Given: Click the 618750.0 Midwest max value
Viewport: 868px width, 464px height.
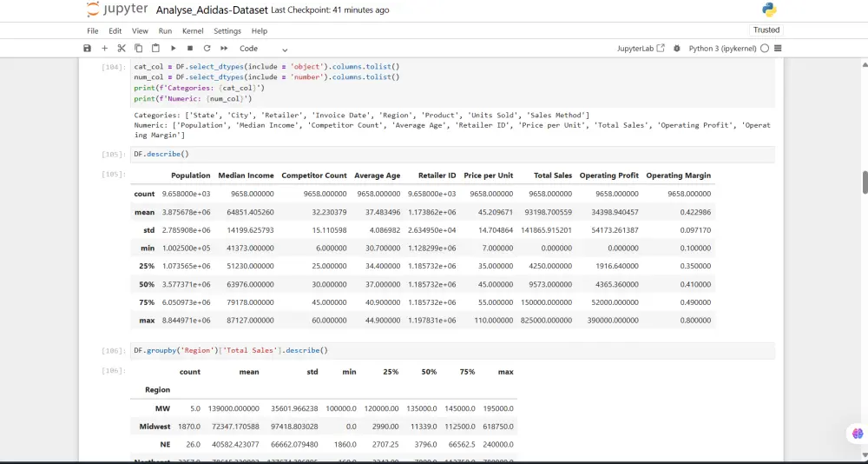Looking at the screenshot, I should click(497, 427).
